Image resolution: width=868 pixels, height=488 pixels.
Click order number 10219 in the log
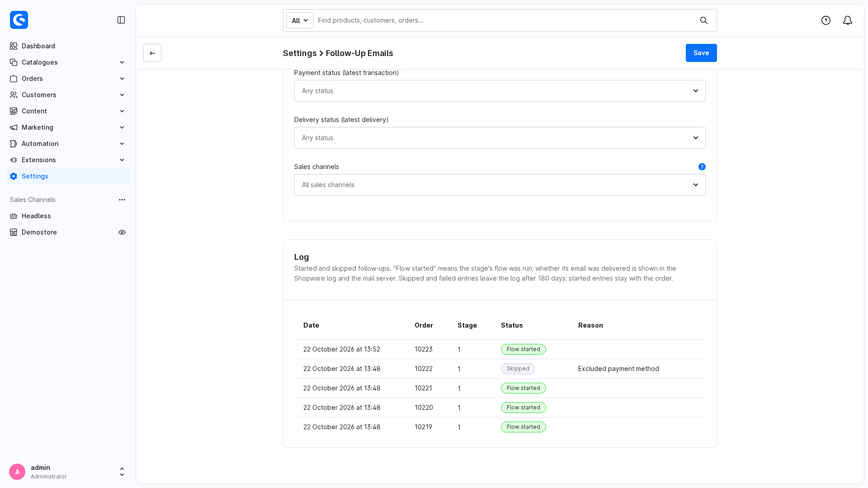(423, 427)
